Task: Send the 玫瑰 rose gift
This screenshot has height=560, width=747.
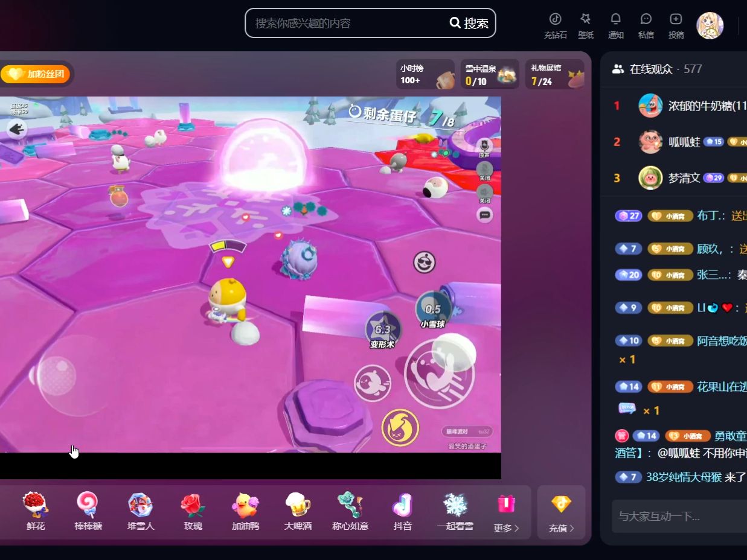Action: [x=193, y=511]
